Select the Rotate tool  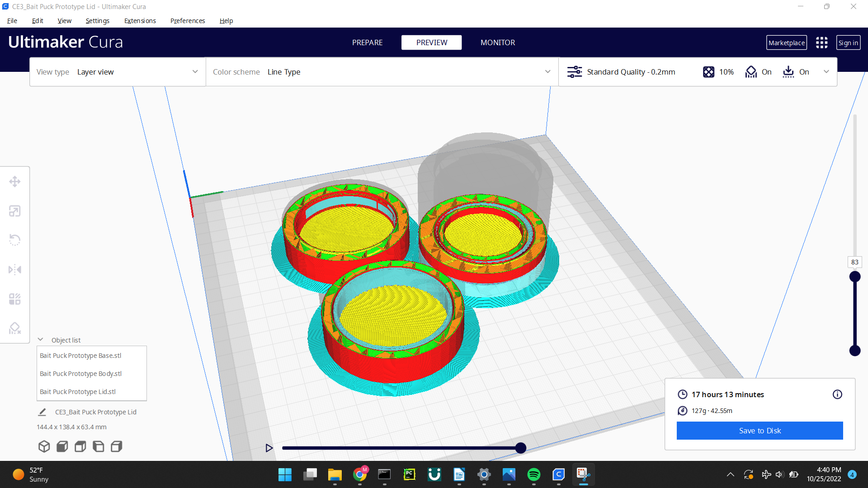click(x=15, y=239)
